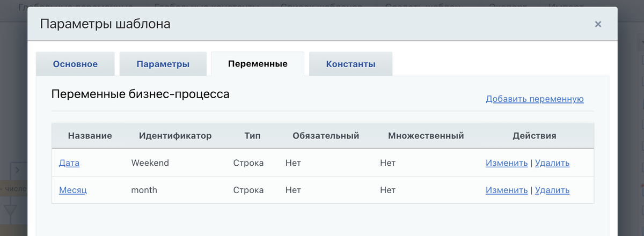Click the Тип column header
Viewport: 644px width, 236px height.
tap(252, 136)
